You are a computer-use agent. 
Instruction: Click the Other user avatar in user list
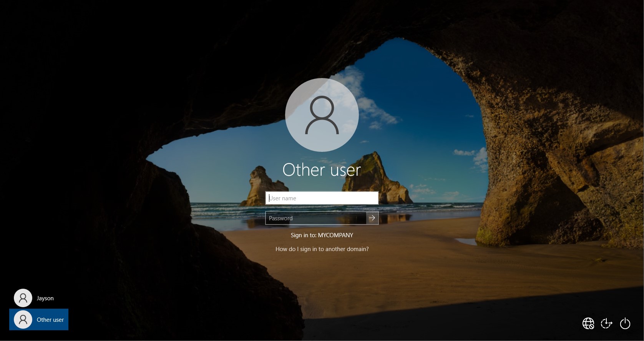23,319
